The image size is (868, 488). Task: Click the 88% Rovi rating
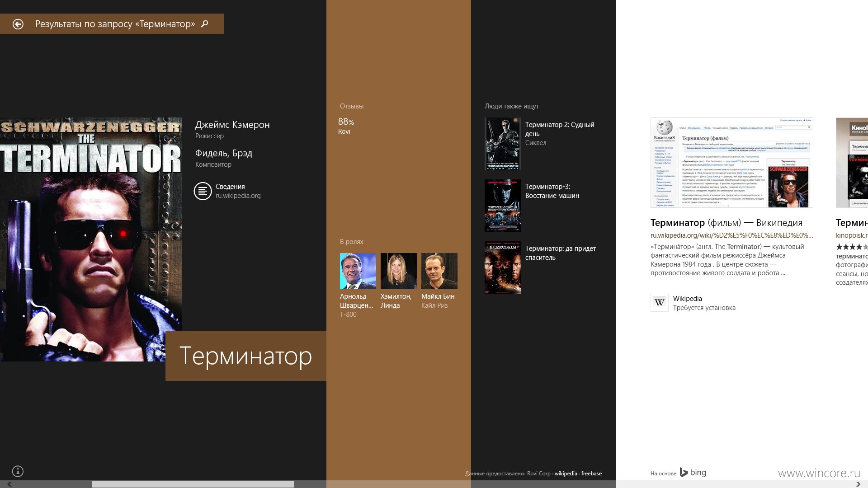(346, 126)
